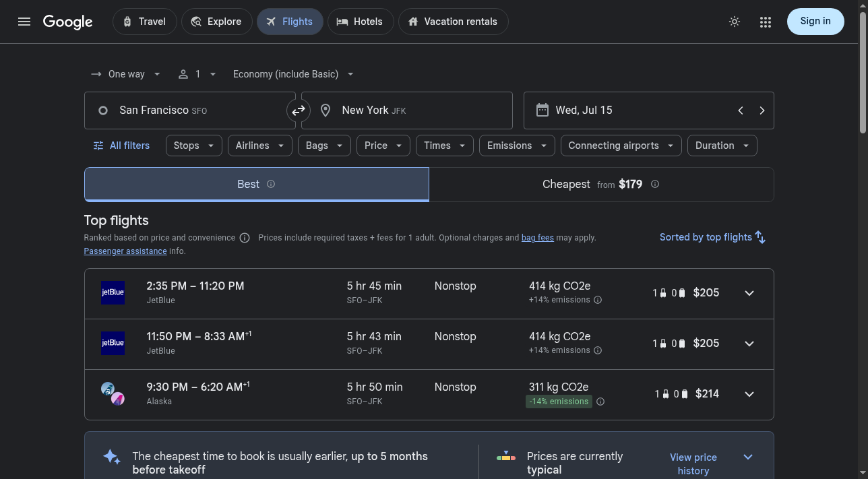Click the Sign in button
The height and width of the screenshot is (479, 868).
coord(815,22)
